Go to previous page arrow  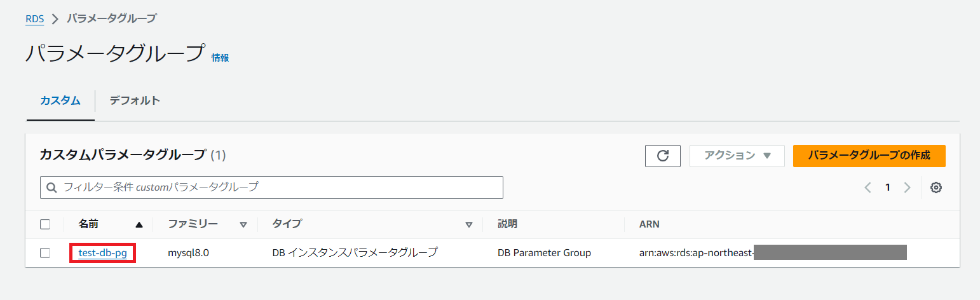[868, 187]
